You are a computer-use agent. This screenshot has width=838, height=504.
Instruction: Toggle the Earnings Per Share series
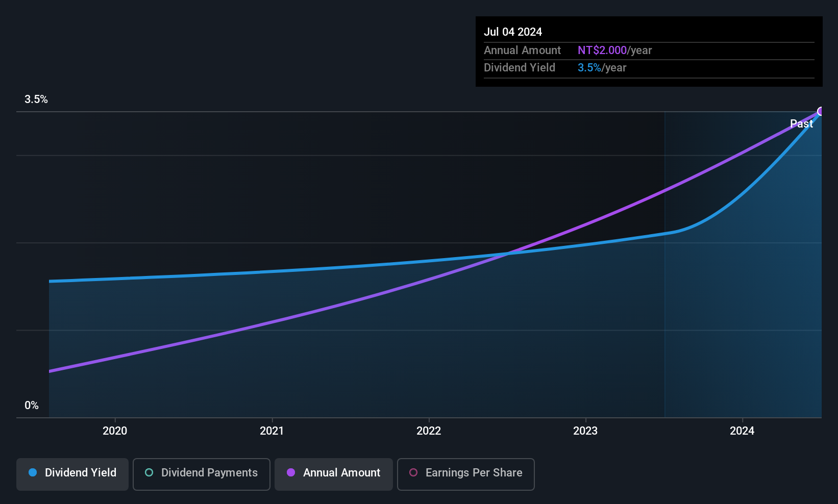click(466, 474)
